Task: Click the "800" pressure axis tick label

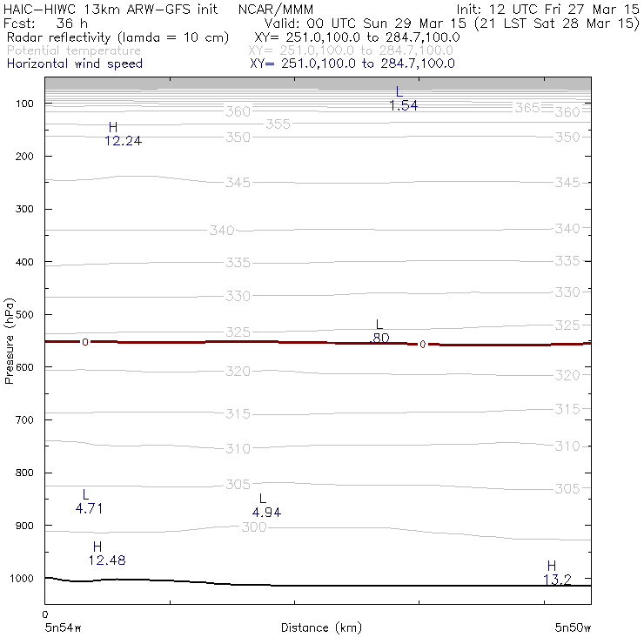Action: tap(24, 473)
